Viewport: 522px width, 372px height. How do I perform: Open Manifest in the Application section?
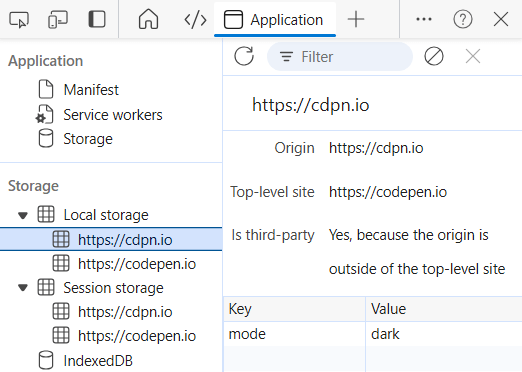coord(91,90)
